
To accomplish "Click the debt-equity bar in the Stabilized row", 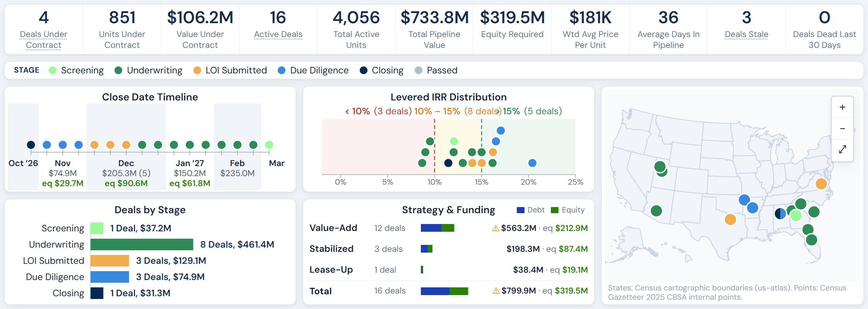I will 427,249.
